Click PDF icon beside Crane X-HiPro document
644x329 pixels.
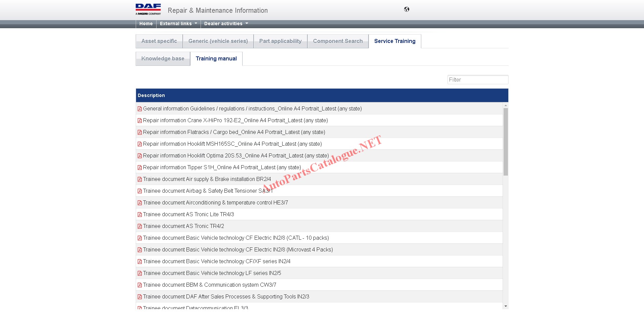tap(140, 121)
